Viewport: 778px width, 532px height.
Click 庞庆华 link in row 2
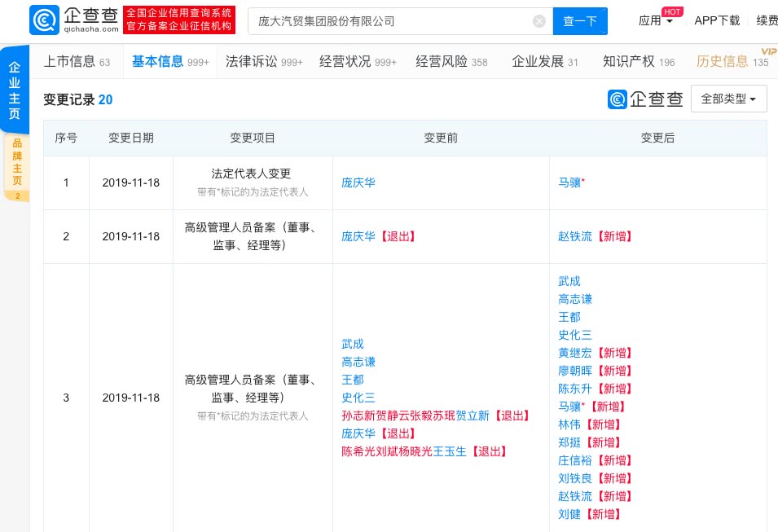coord(358,236)
